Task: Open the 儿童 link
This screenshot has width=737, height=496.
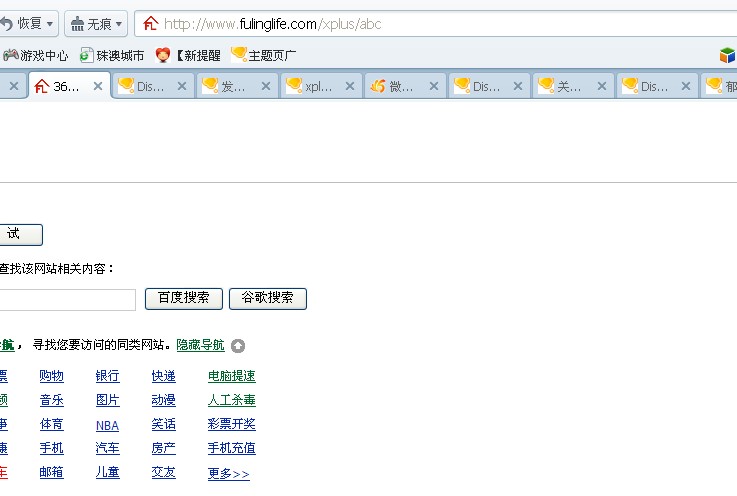Action: [x=108, y=472]
